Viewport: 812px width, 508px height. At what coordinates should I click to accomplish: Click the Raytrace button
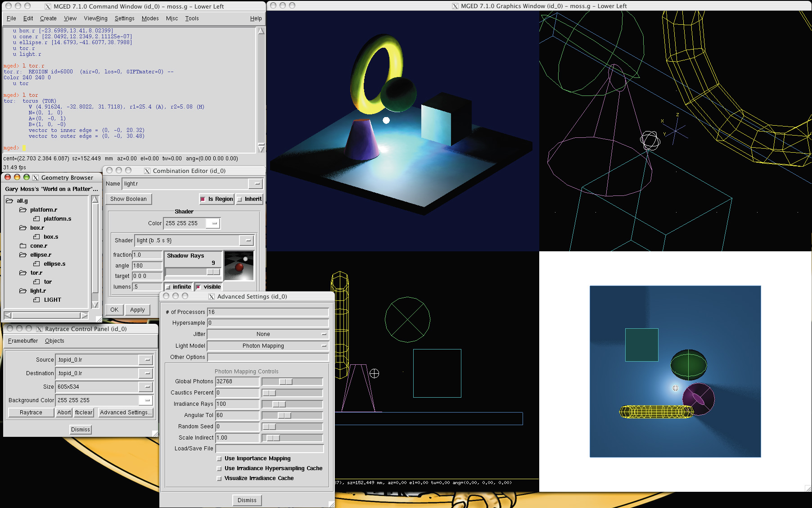click(x=31, y=413)
